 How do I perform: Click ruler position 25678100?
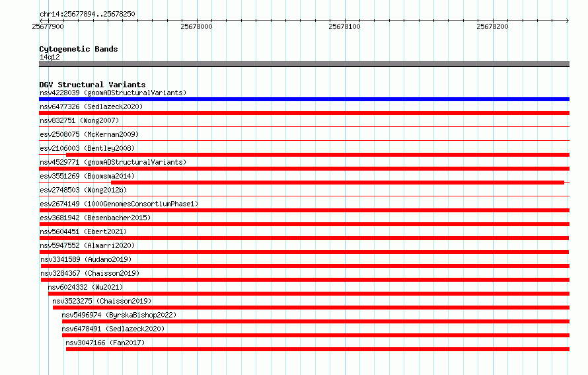344,26
